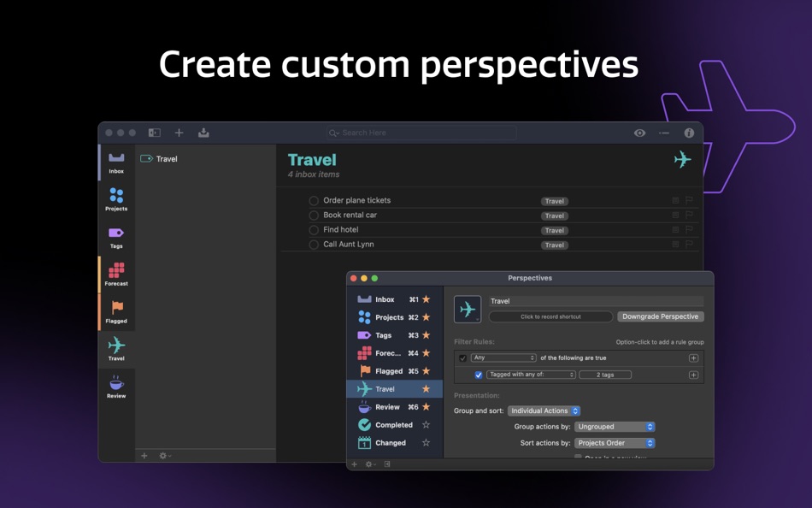
Task: Choose perspective icon airplane well
Action: [468, 309]
